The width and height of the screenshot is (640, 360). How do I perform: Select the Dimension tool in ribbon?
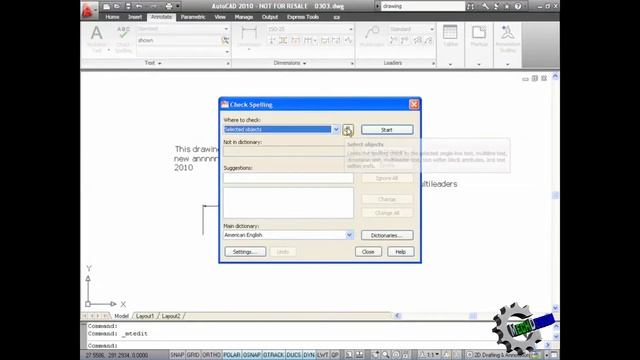tap(249, 37)
